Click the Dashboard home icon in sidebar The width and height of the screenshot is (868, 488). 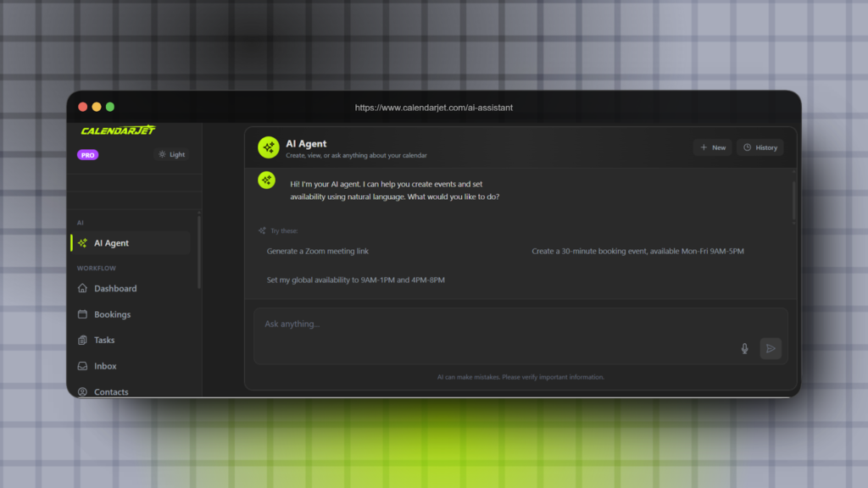click(x=82, y=288)
